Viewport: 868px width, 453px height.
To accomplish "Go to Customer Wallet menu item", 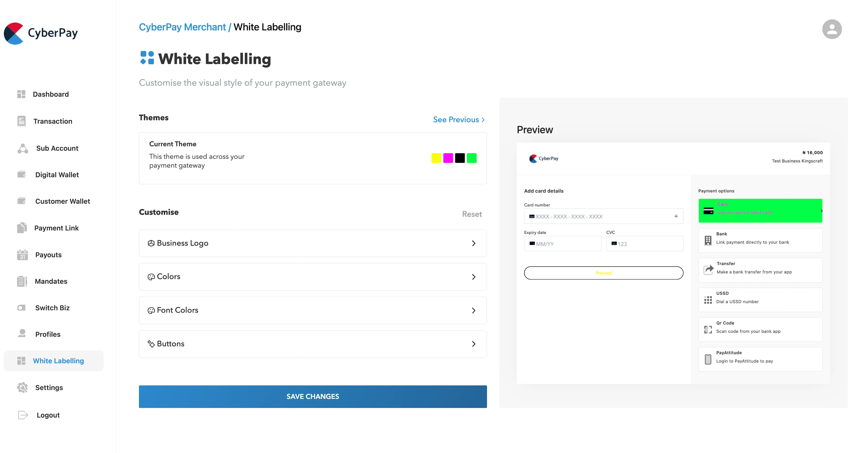I will (62, 201).
